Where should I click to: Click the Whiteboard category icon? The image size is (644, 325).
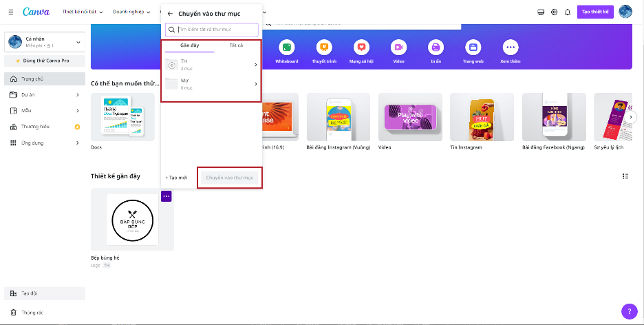[286, 48]
